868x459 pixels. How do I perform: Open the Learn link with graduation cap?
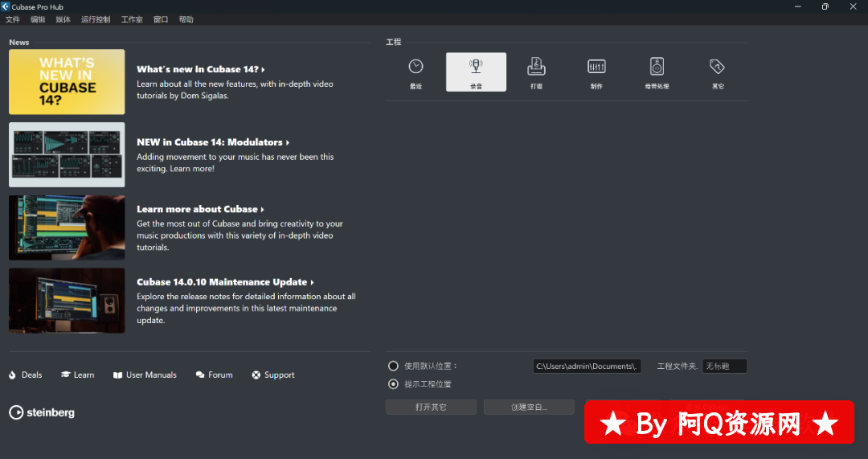[77, 375]
